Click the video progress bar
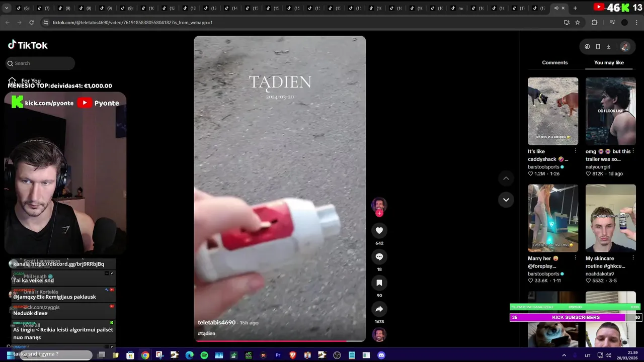This screenshot has height=362, width=644. [x=280, y=341]
